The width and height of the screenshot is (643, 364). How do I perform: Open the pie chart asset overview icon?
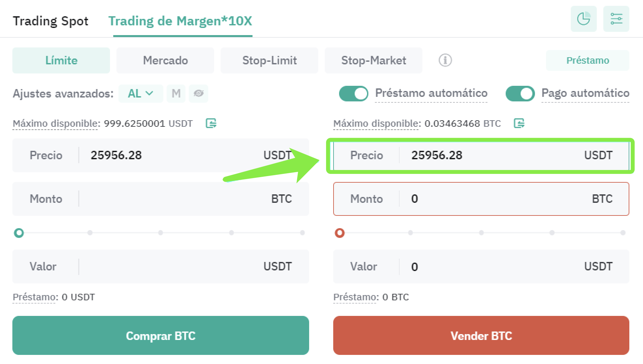point(584,19)
